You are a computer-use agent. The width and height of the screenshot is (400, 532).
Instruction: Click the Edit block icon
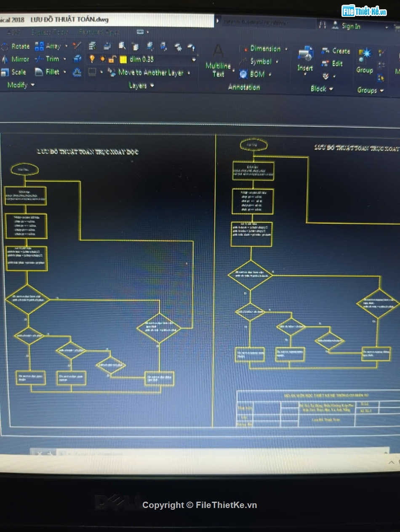(x=325, y=64)
